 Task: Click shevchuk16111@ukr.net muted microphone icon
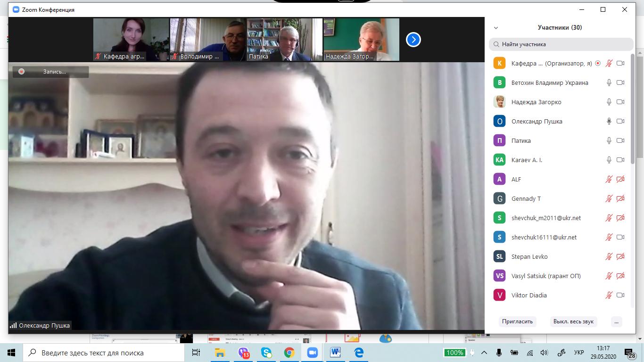click(609, 237)
